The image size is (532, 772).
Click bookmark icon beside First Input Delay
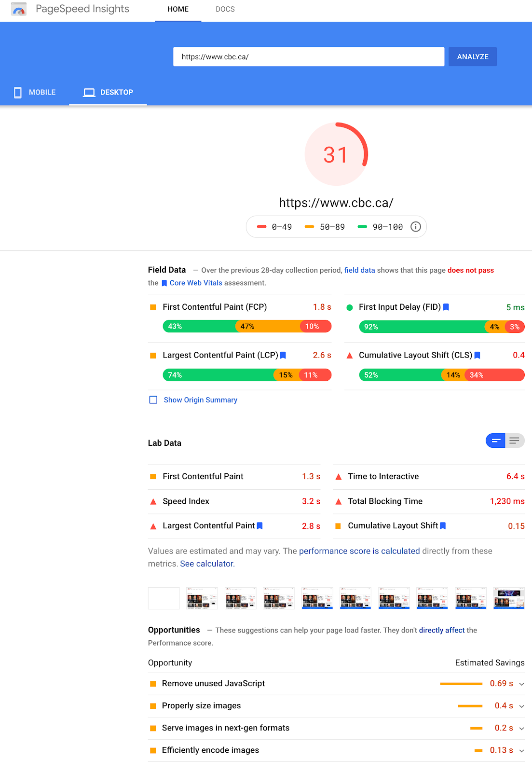pos(446,307)
